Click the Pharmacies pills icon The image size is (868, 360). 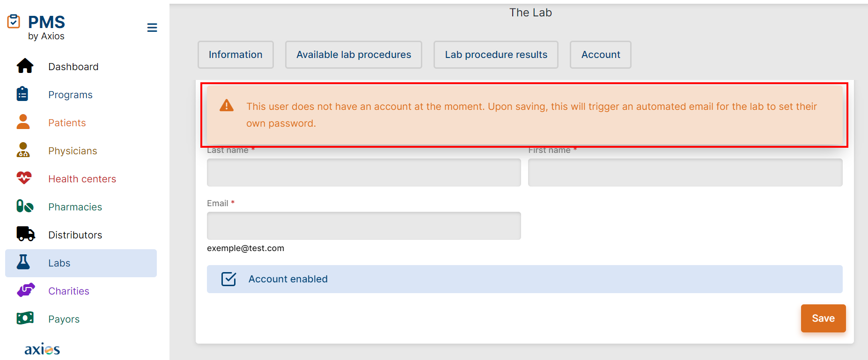point(25,207)
